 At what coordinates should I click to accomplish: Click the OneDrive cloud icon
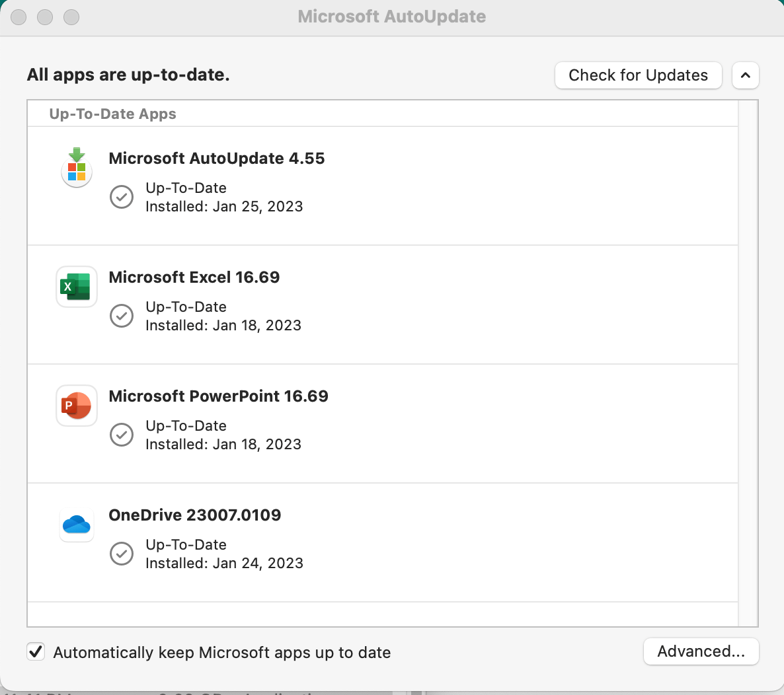pos(77,525)
